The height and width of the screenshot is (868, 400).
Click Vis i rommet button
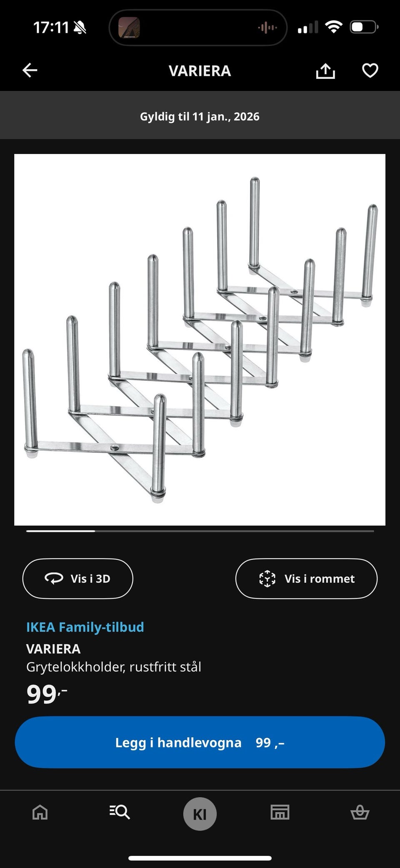pyautogui.click(x=306, y=579)
